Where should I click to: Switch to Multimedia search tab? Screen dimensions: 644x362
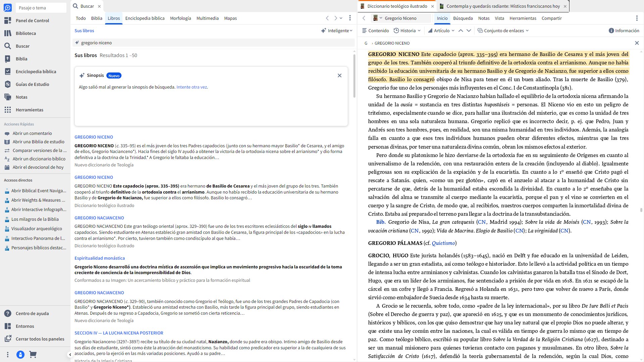tap(207, 18)
